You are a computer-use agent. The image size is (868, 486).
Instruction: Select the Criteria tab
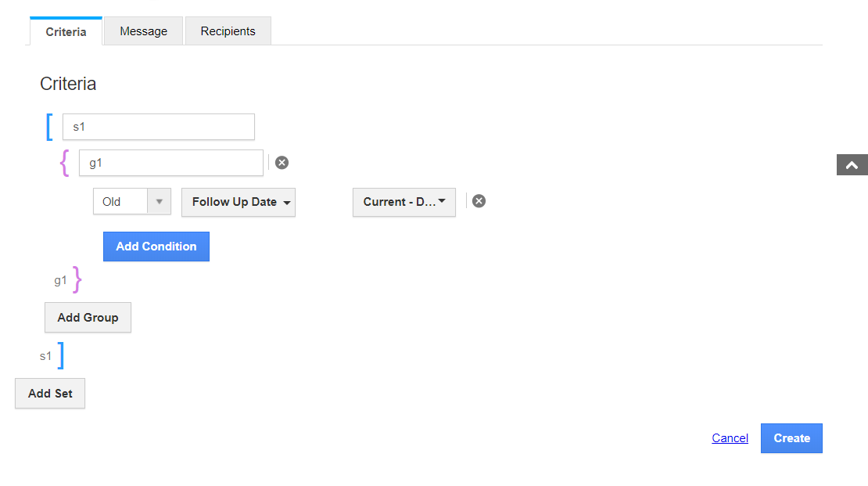[x=66, y=32]
